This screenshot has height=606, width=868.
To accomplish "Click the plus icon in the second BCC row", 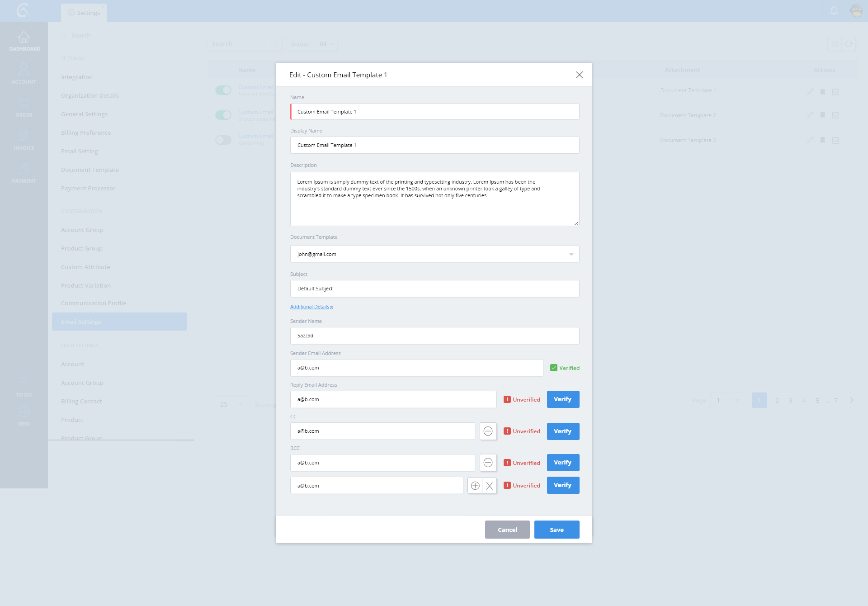I will click(475, 486).
